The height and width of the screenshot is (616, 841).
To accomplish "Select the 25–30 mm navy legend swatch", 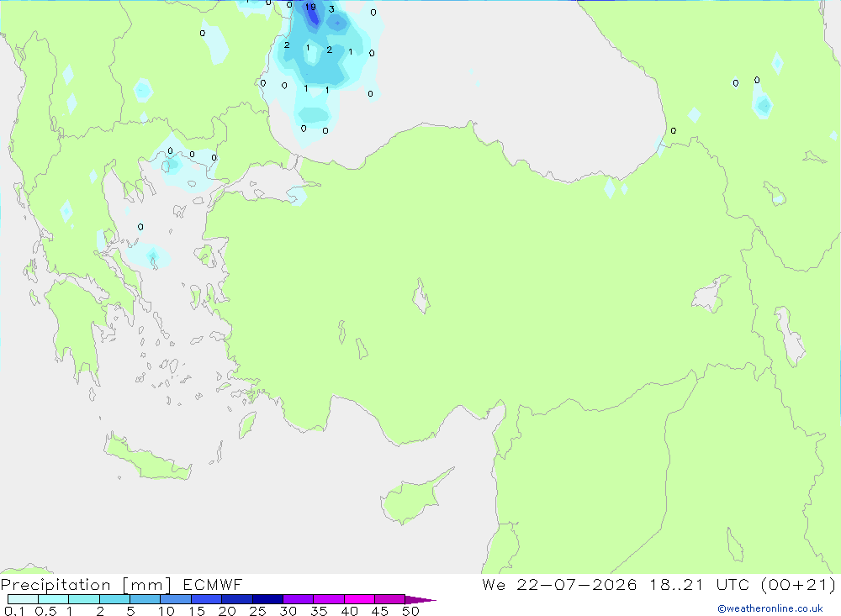I will click(x=267, y=599).
